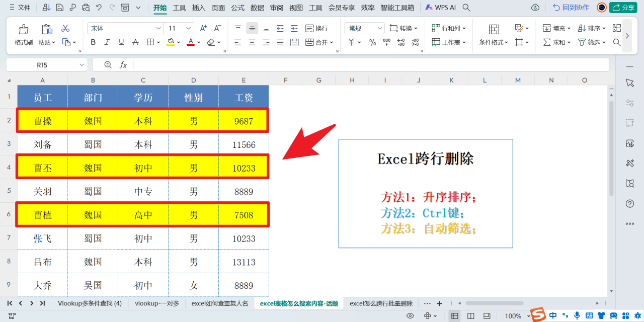Image resolution: width=644 pixels, height=322 pixels.
Task: Click the add new sheet plus icon
Action: [x=439, y=303]
